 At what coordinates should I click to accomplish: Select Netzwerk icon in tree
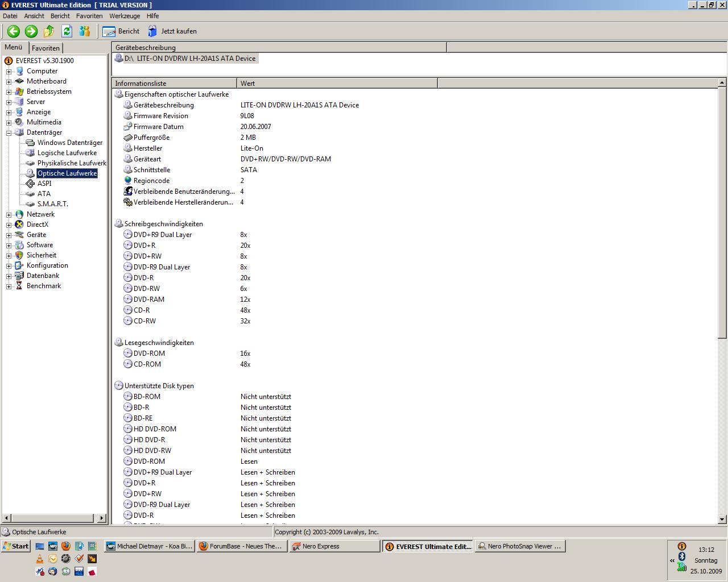coord(19,214)
